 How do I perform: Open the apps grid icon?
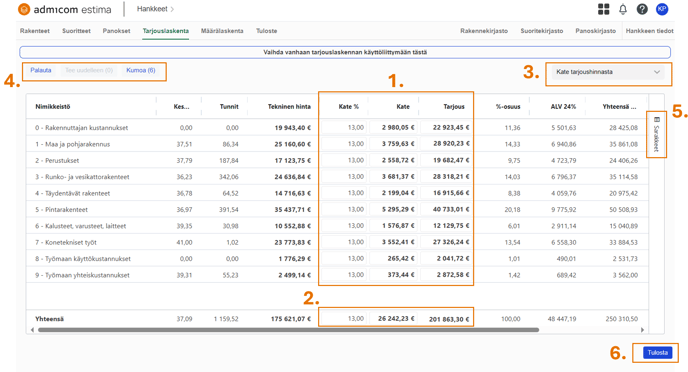[x=604, y=9]
